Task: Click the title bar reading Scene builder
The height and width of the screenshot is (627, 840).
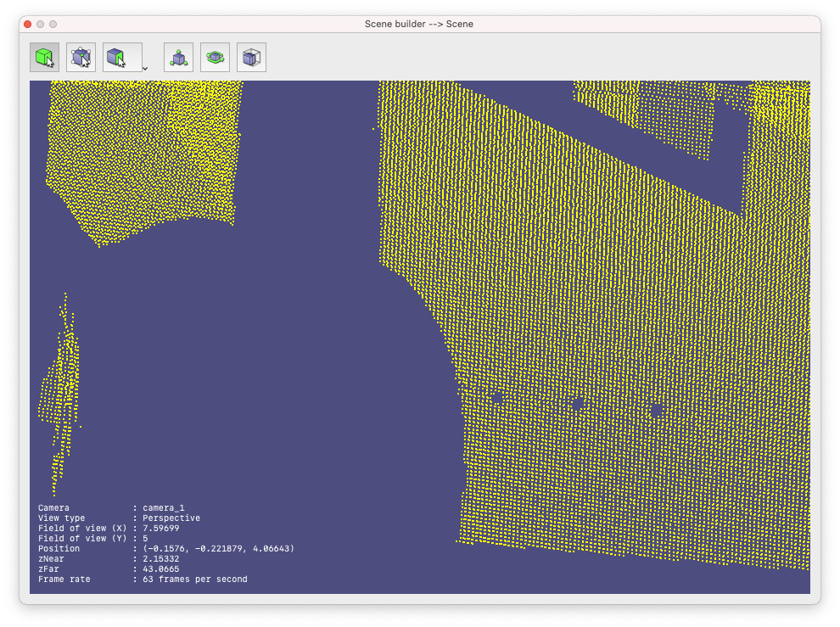Action: 420,25
